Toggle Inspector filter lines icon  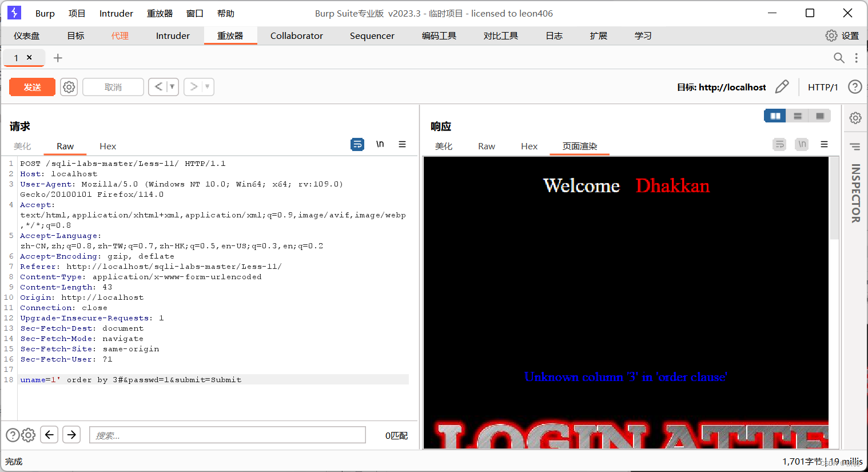[855, 146]
